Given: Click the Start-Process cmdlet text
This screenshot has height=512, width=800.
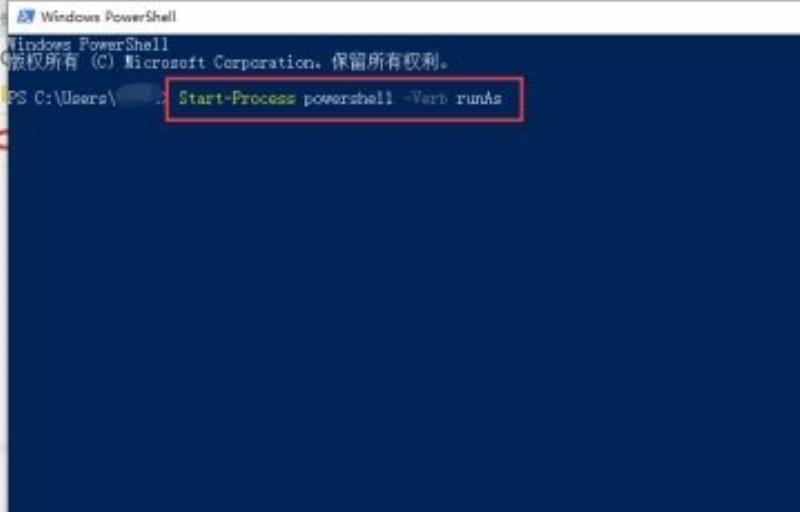Looking at the screenshot, I should [x=237, y=98].
